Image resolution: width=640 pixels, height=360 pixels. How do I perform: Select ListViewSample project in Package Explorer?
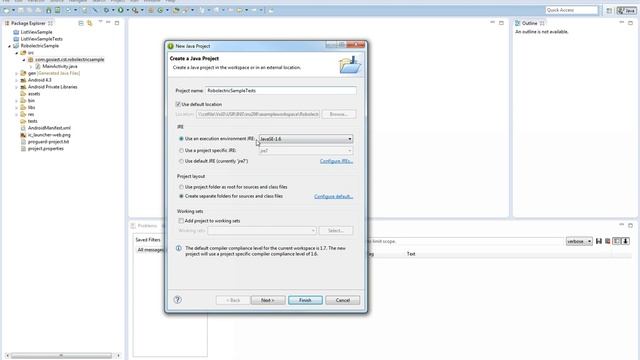pyautogui.click(x=36, y=32)
